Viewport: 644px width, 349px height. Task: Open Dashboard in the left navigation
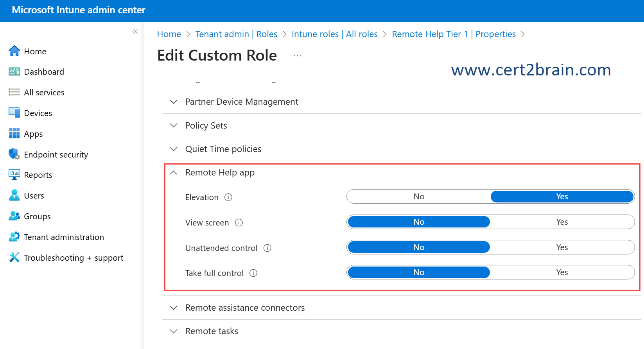[44, 72]
